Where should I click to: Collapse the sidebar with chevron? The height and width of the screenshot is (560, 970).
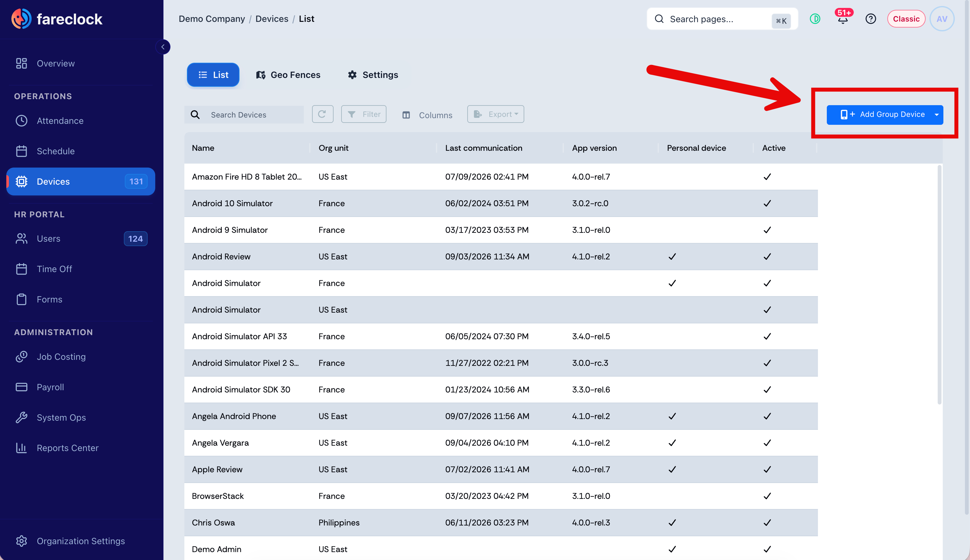coord(163,47)
